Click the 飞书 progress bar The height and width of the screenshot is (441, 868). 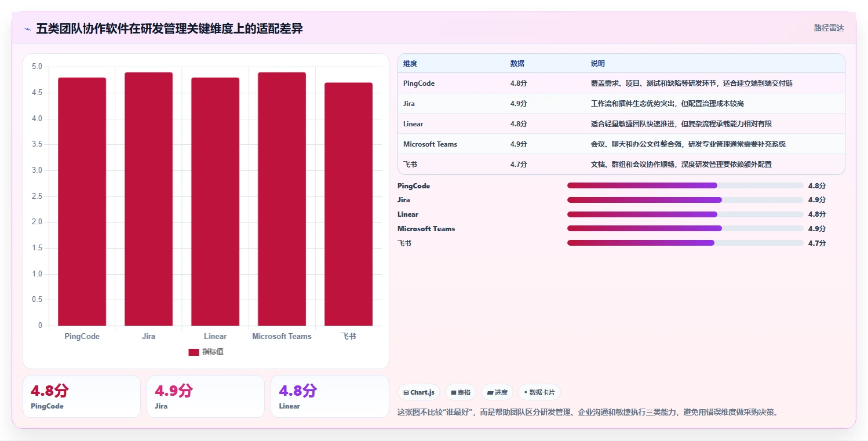click(x=685, y=243)
